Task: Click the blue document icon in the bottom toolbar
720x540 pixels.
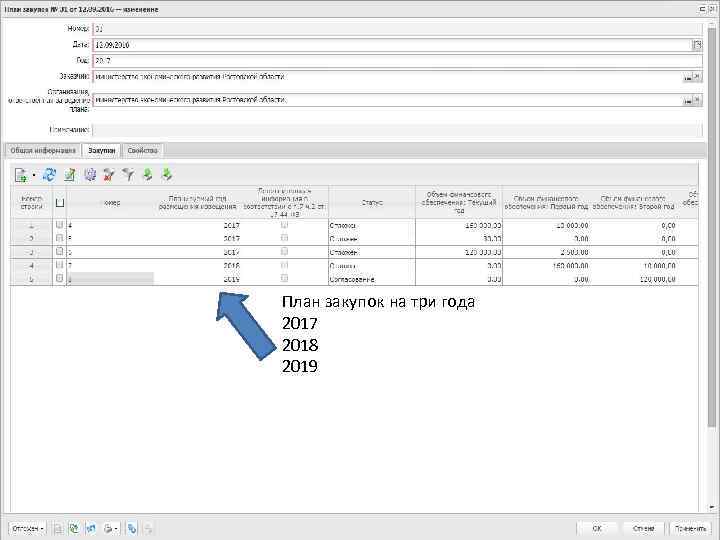Action: pos(91,529)
